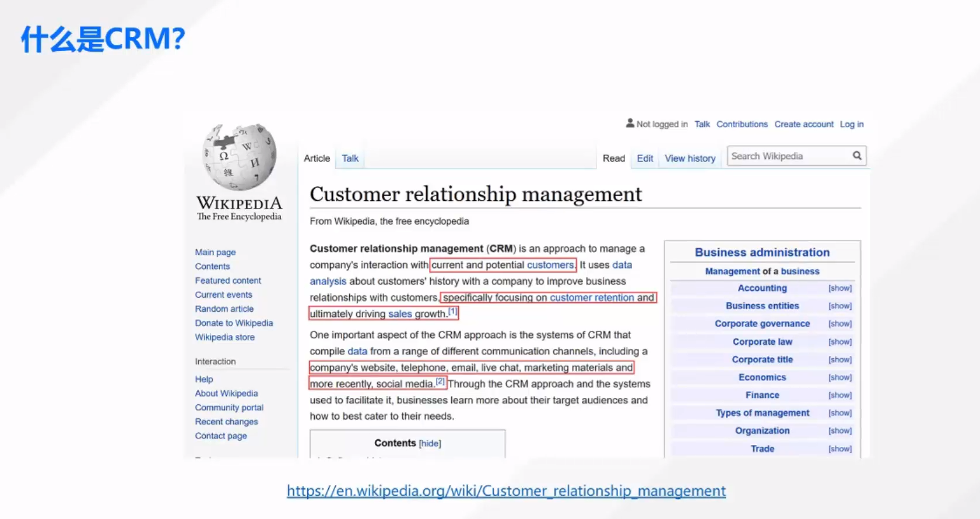Switch to the Talk tab beside Article
The width and height of the screenshot is (980, 519).
[350, 158]
